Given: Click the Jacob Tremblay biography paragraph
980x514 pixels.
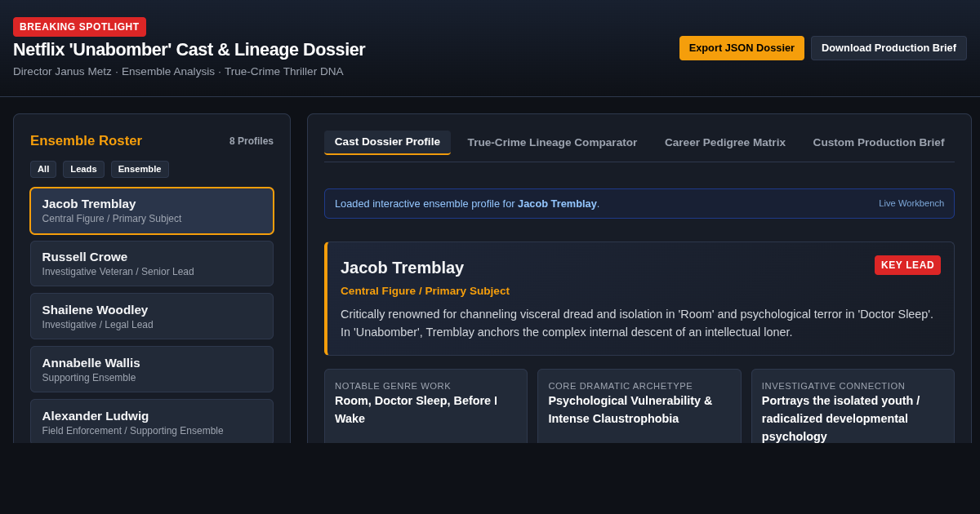Looking at the screenshot, I should point(638,323).
